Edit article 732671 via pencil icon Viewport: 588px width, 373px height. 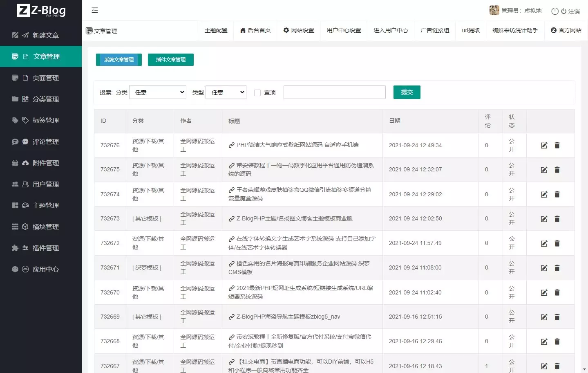544,268
